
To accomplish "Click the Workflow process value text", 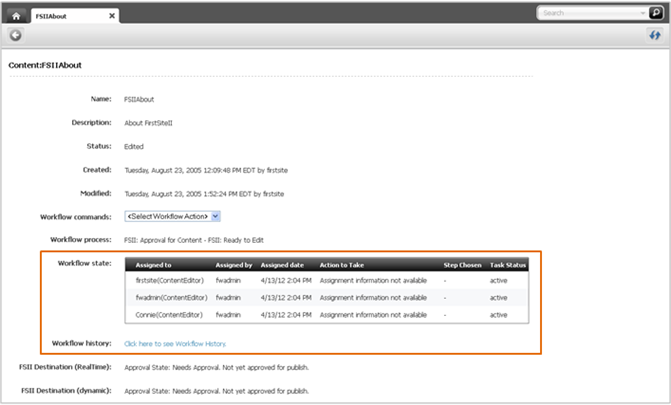I will coord(194,240).
